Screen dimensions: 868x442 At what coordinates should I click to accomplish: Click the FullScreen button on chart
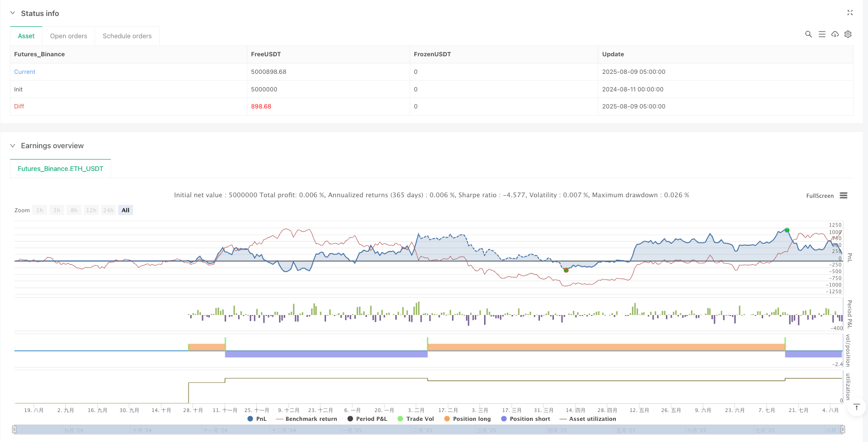(x=819, y=196)
